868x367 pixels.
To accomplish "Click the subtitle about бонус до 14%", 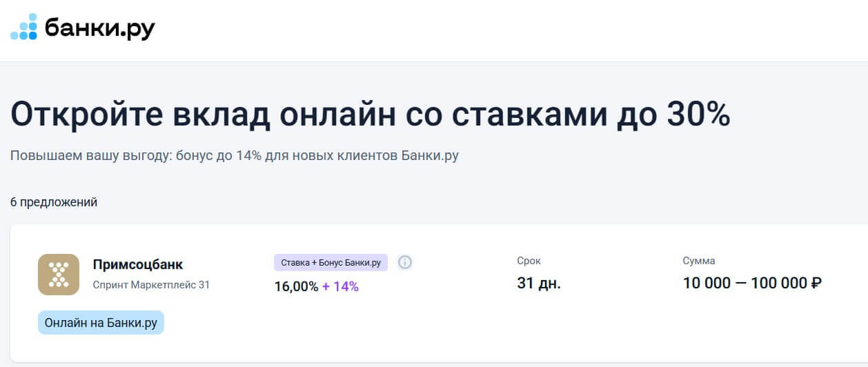I will coord(235,155).
